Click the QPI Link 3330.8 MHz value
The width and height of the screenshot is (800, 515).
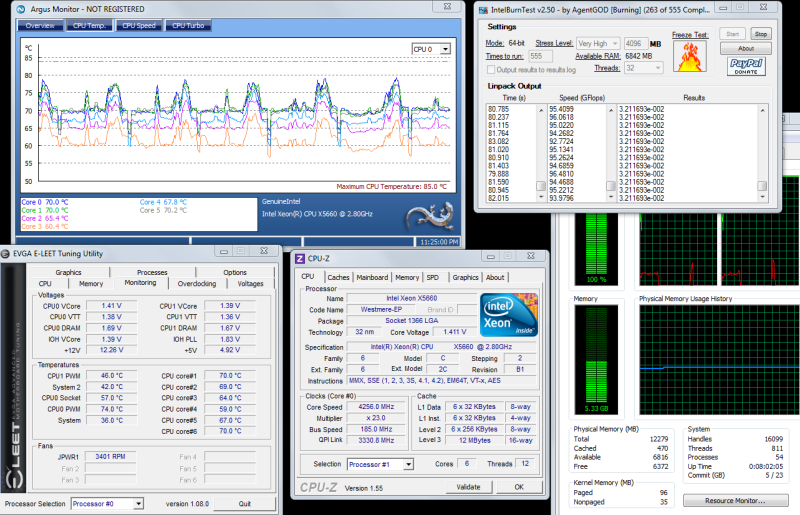pyautogui.click(x=377, y=440)
